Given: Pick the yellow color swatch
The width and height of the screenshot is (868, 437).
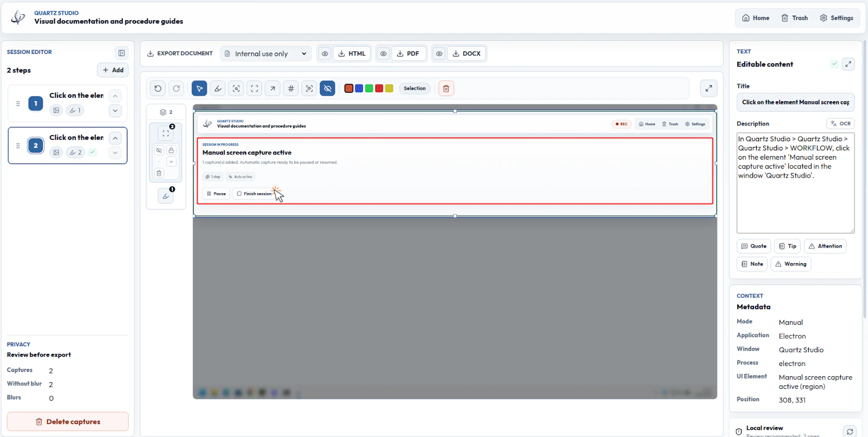Looking at the screenshot, I should tap(389, 88).
